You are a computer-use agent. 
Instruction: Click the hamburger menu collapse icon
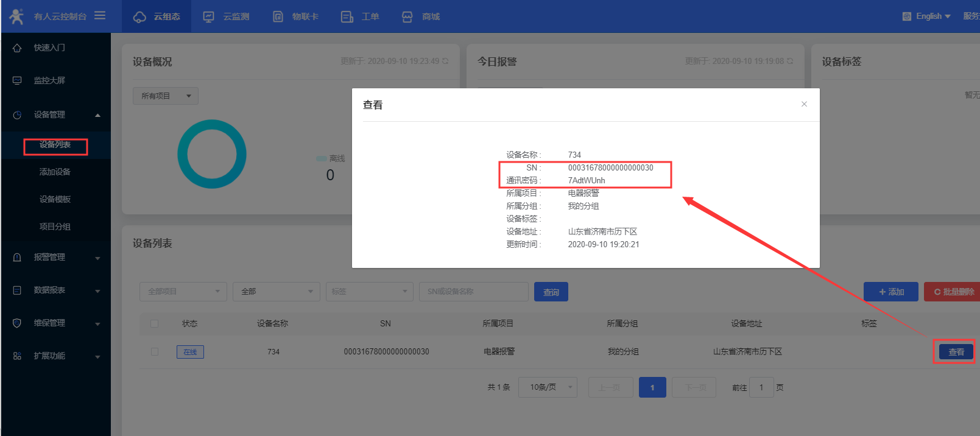click(x=100, y=16)
